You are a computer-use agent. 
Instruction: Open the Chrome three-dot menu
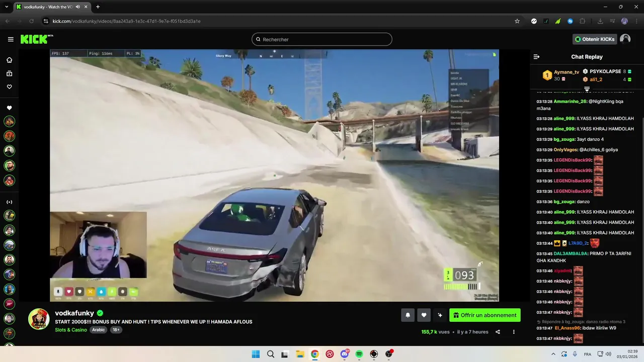(x=635, y=21)
